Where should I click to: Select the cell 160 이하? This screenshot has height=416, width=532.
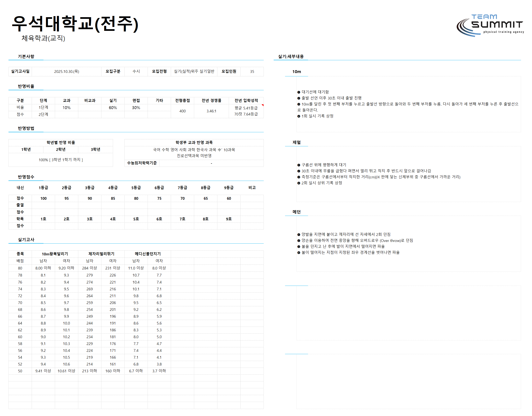click(x=113, y=371)
